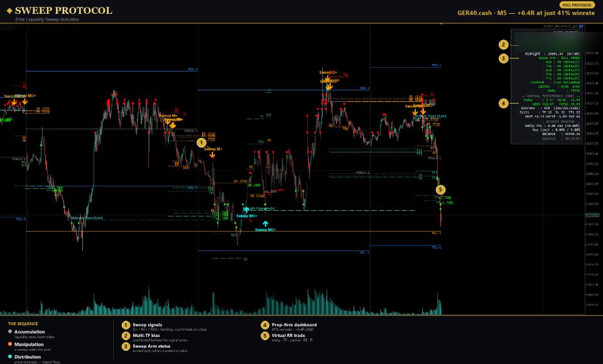Click the cyan up arrow above the left 'Sweep MO+'

point(246,210)
